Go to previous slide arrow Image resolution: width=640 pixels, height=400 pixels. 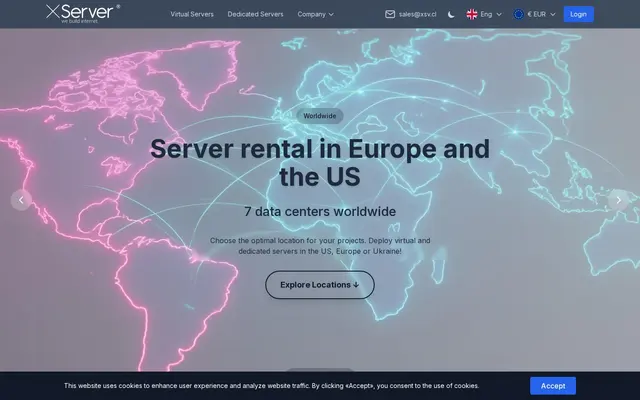coord(21,200)
